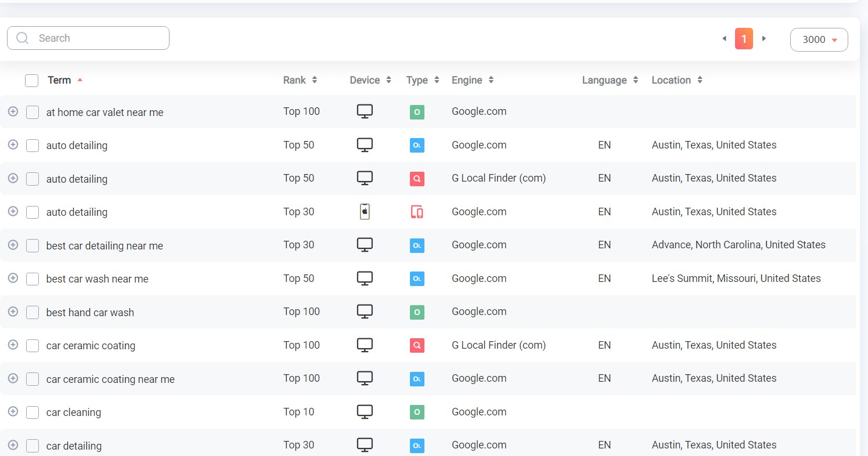Click the blue OL type icon in the 'car detailing' Top 30 row
Image resolution: width=868 pixels, height=456 pixels.
coord(417,446)
